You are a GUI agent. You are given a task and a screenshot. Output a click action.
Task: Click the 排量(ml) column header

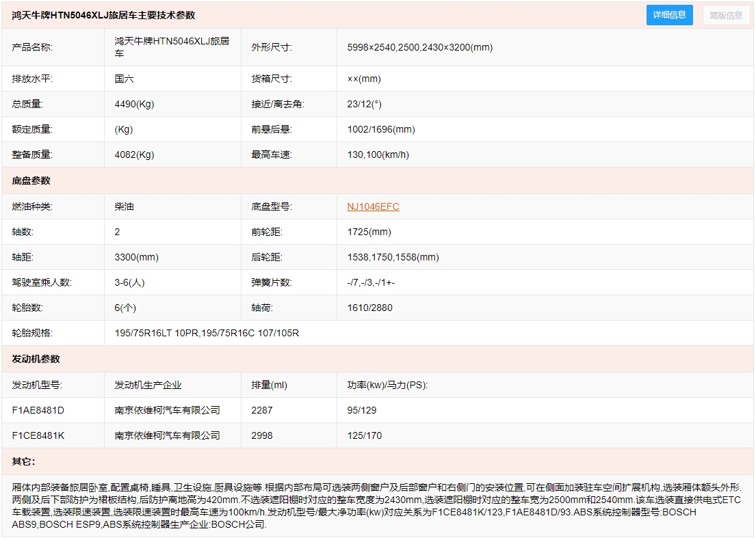pyautogui.click(x=269, y=385)
